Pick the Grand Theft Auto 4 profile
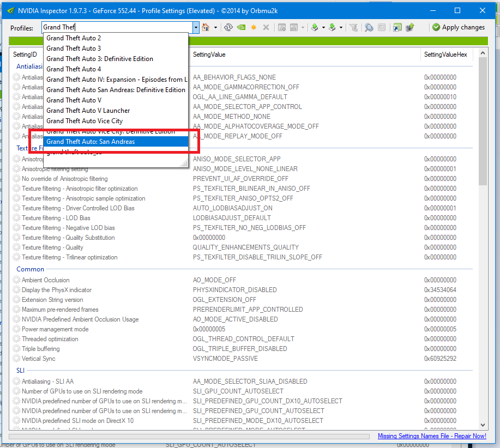The width and height of the screenshot is (500, 448). point(116,69)
